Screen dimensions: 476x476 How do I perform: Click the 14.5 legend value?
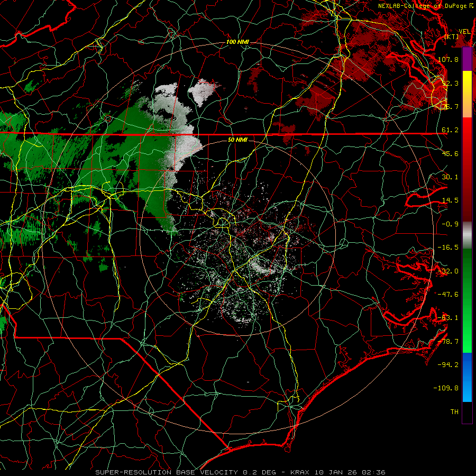[450, 200]
